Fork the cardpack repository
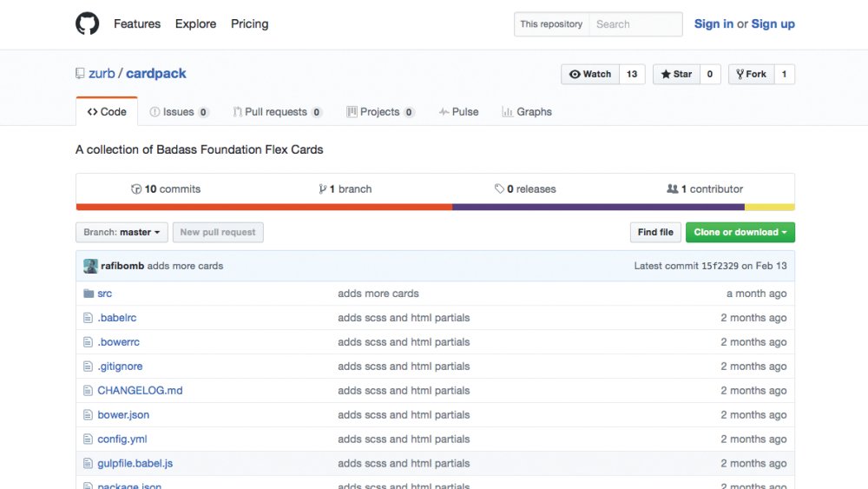 pyautogui.click(x=751, y=74)
